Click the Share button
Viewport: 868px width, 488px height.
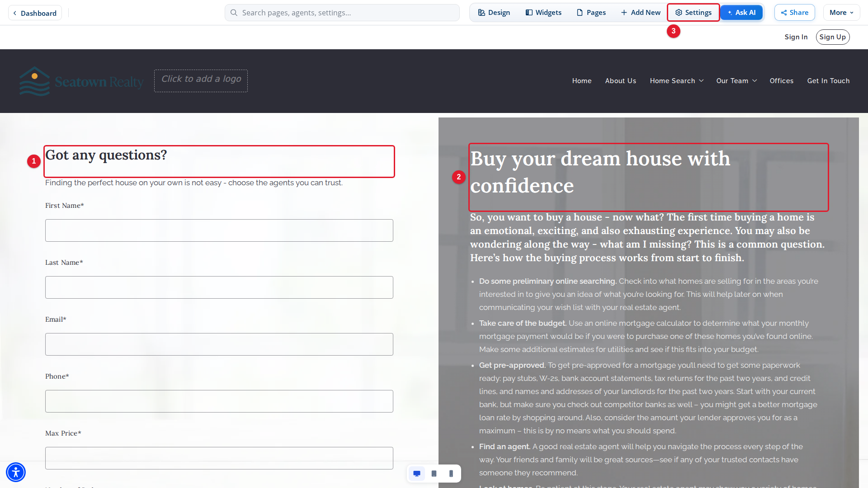coord(795,13)
